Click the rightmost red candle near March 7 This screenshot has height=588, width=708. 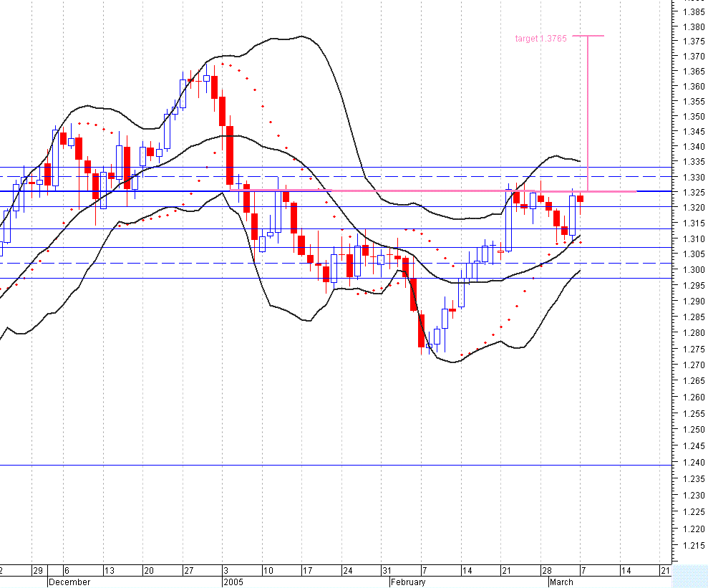point(580,197)
